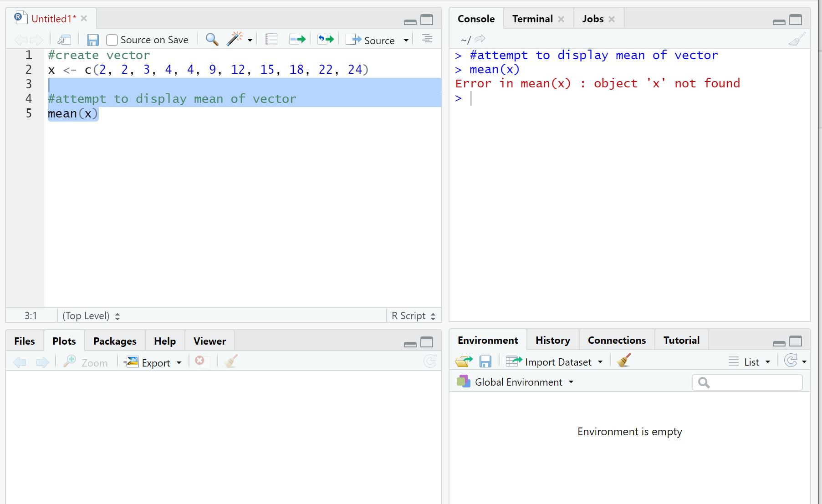Zoom the plot in Plots pane
822x504 pixels.
pyautogui.click(x=86, y=362)
